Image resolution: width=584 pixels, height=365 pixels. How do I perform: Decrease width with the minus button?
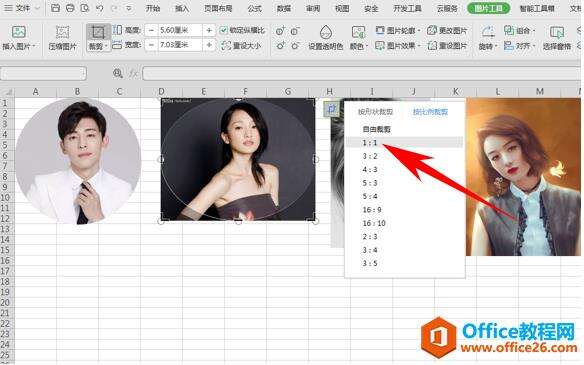(151, 45)
